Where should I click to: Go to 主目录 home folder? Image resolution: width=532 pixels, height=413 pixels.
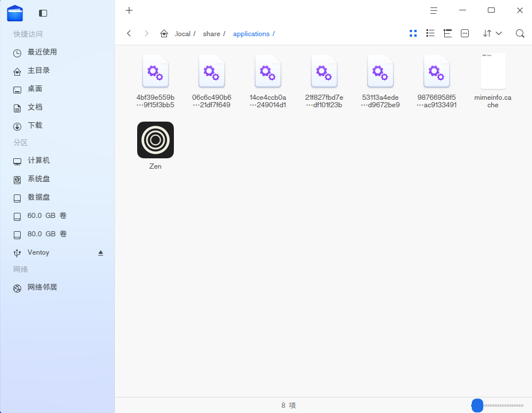tap(57, 71)
